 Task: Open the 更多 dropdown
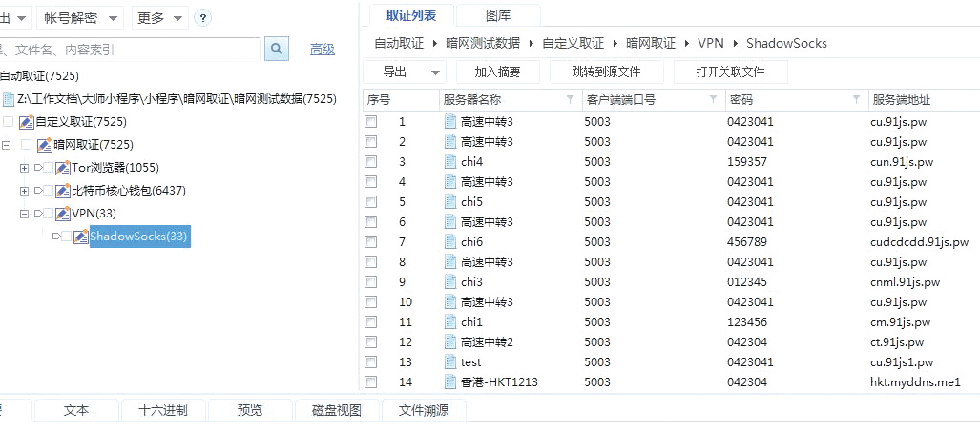coord(160,19)
